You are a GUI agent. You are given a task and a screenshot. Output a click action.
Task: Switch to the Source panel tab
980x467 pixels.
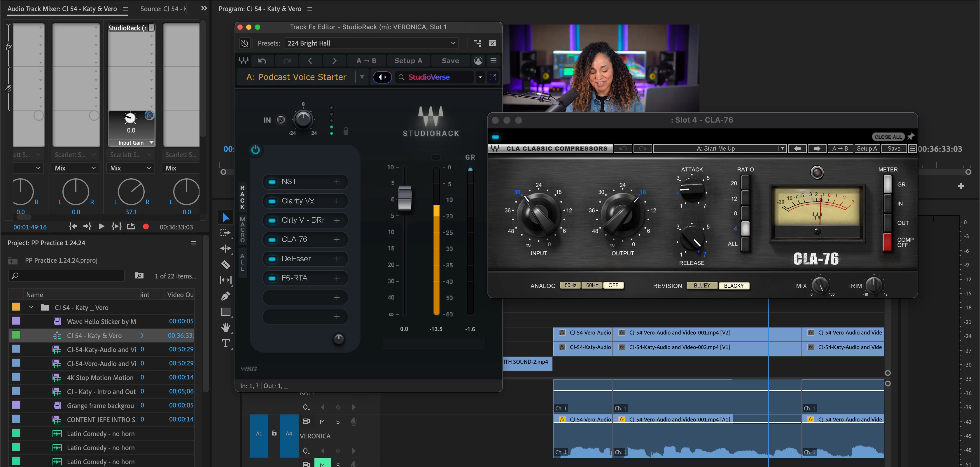[x=163, y=9]
